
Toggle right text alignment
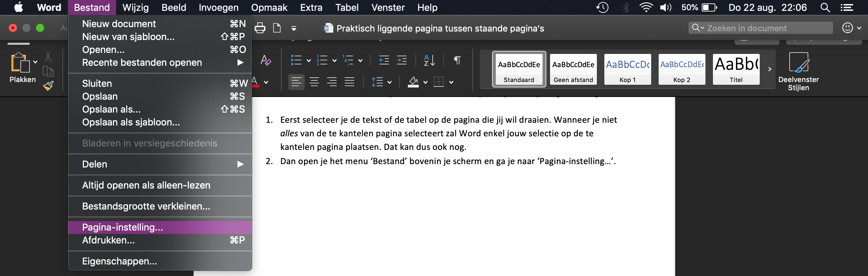tap(332, 82)
